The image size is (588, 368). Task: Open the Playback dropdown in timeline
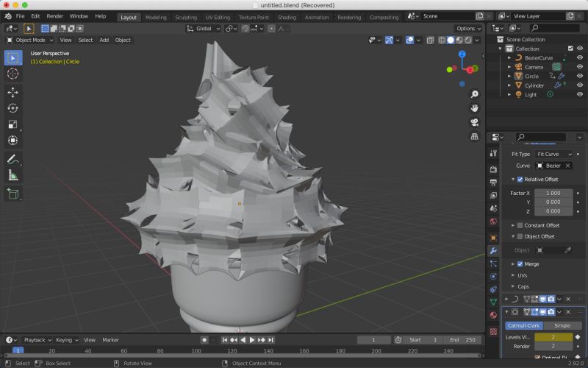pos(38,340)
